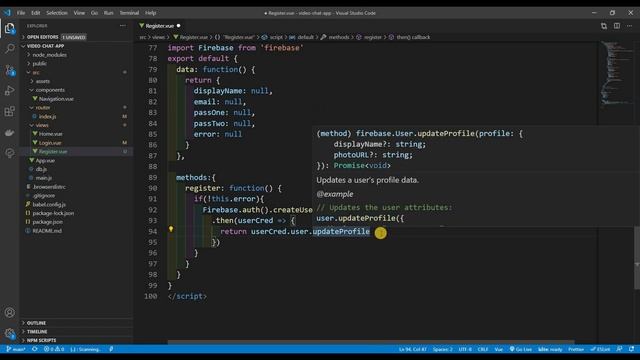Image resolution: width=640 pixels, height=360 pixels.
Task: Expand the node_modules folder
Action: [x=76, y=55]
